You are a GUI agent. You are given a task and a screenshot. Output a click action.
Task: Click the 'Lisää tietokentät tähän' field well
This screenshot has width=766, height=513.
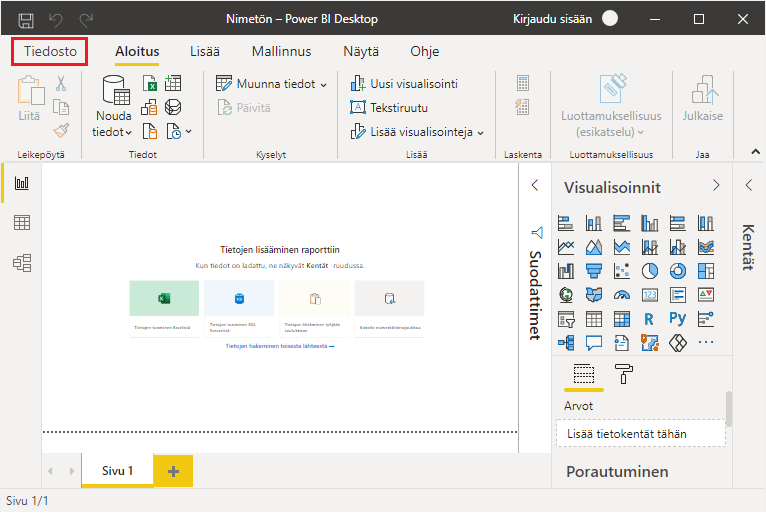pyautogui.click(x=641, y=433)
